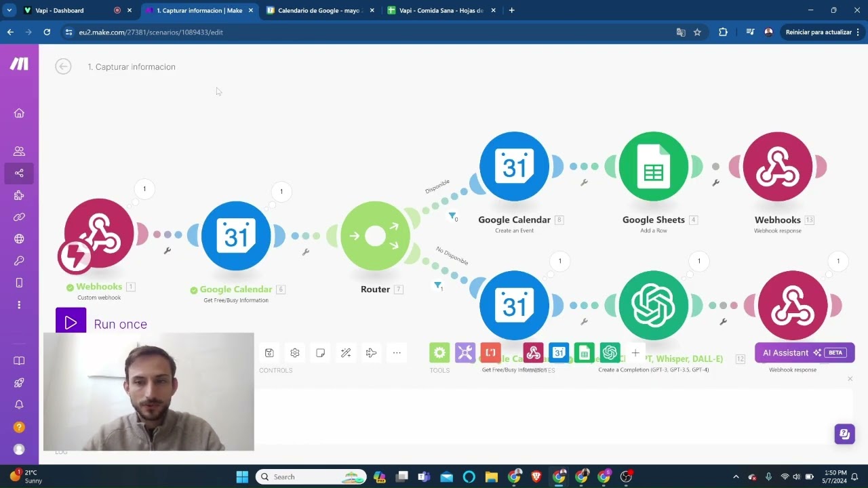Select the Google Sheets Add a Row module

[653, 167]
